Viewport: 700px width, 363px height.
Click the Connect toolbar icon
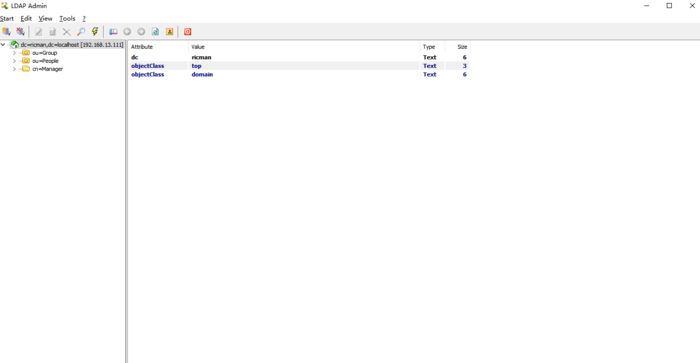[6, 32]
